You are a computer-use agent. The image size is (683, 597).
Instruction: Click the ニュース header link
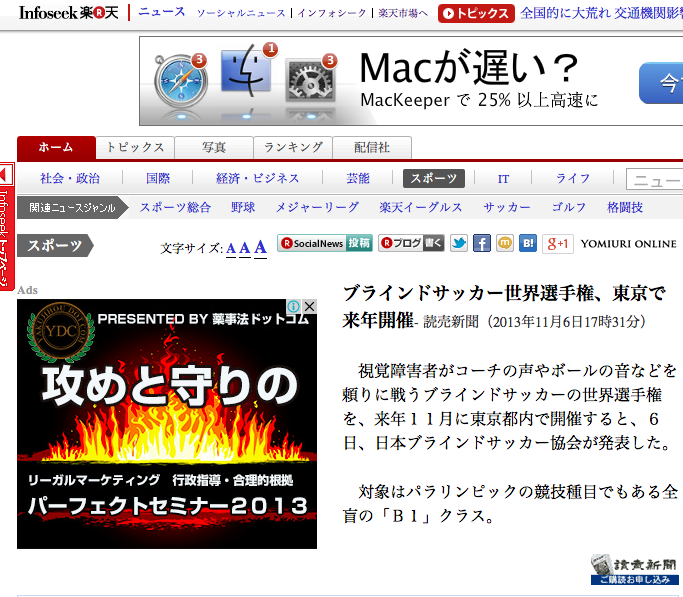[x=162, y=12]
